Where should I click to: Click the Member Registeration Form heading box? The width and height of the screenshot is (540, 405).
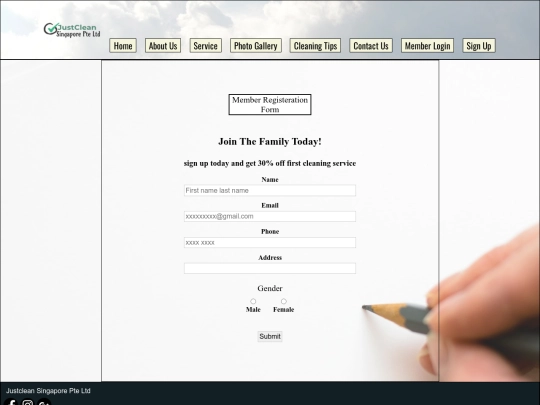(x=270, y=104)
